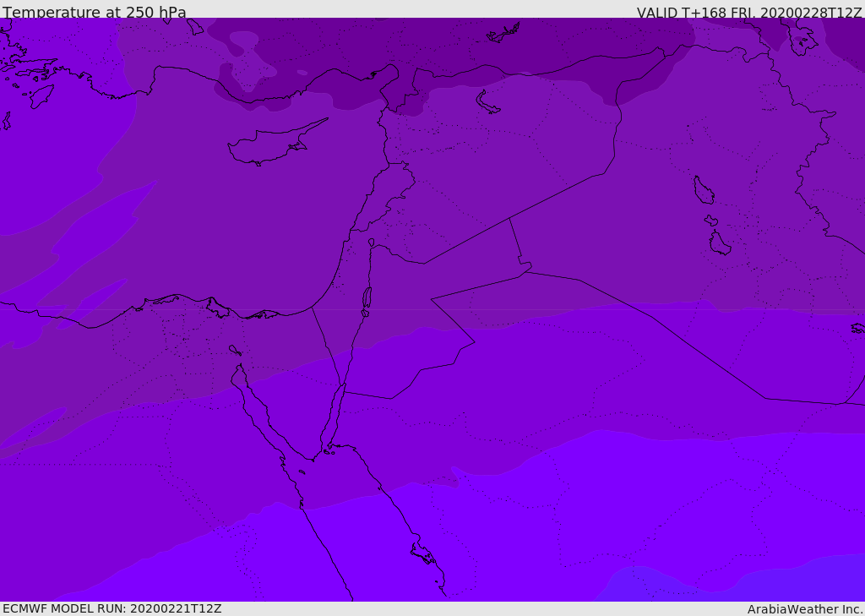This screenshot has height=616, width=865.
Task: Click the 'VALID T+168 FRI. 20200228T12Z' label
Action: (x=749, y=12)
